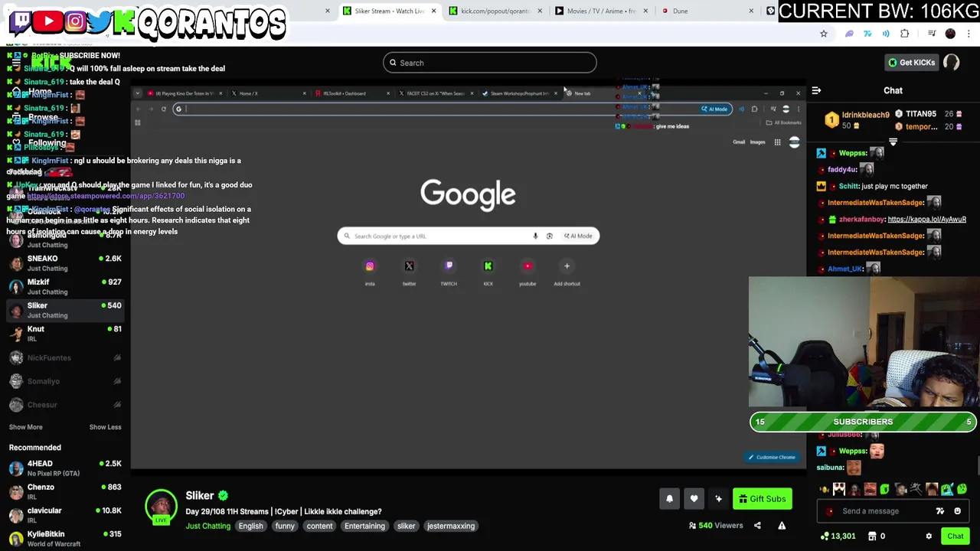Open Google apps grid icon in streamed browser

point(777,142)
